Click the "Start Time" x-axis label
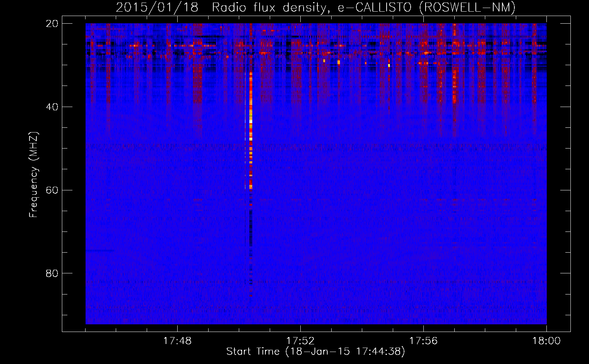Screen dimensions: 589x364 pyautogui.click(x=315, y=352)
